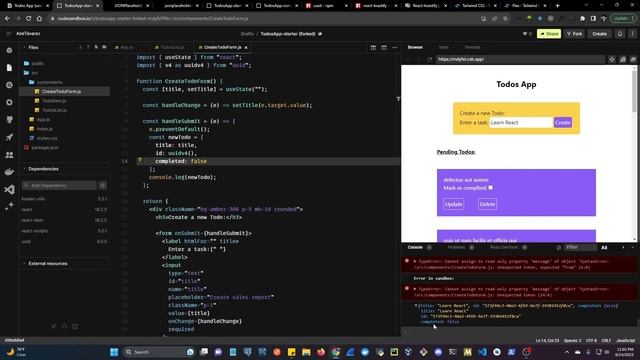Open TodoItem.js in the file tree

click(x=54, y=101)
